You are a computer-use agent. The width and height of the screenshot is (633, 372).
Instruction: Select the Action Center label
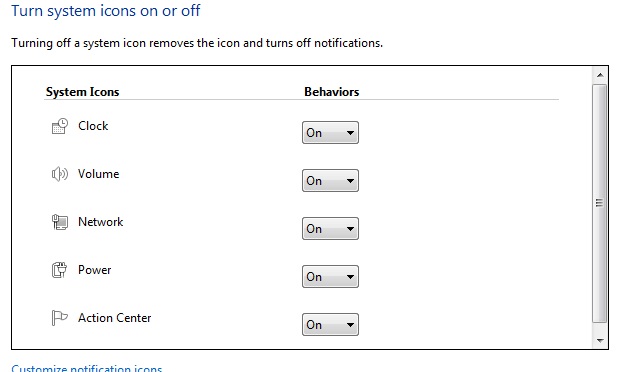(x=115, y=318)
